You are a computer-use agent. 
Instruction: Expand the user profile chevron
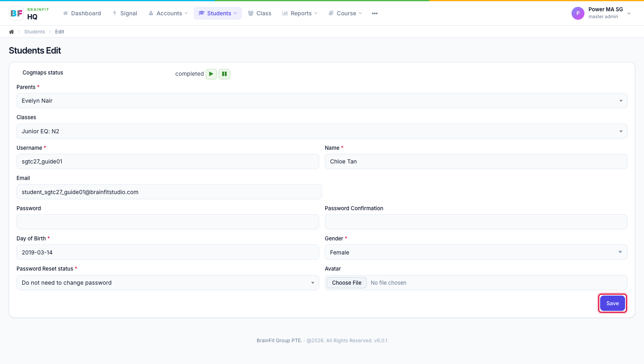pyautogui.click(x=629, y=13)
